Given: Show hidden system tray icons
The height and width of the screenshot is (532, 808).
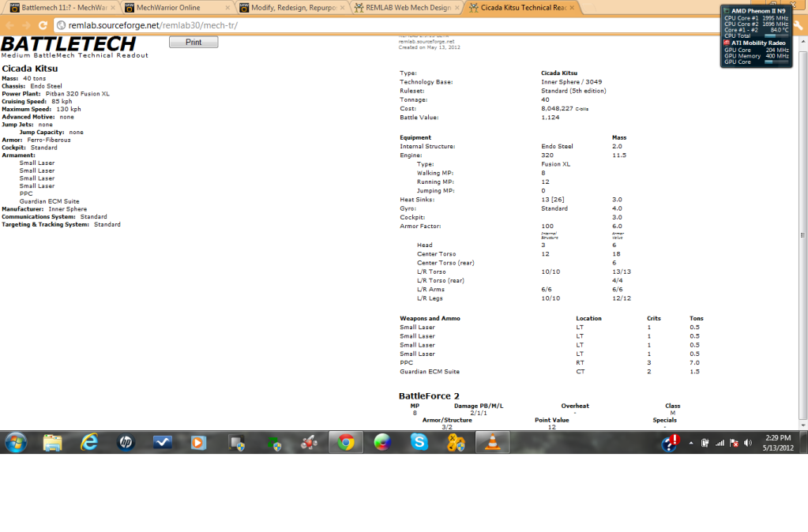Looking at the screenshot, I should pyautogui.click(x=691, y=443).
